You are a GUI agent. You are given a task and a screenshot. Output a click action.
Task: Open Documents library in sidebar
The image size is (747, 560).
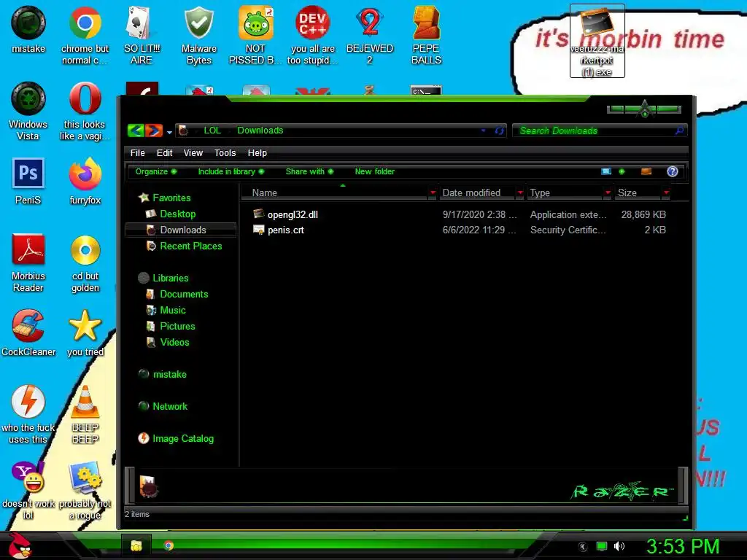point(184,294)
